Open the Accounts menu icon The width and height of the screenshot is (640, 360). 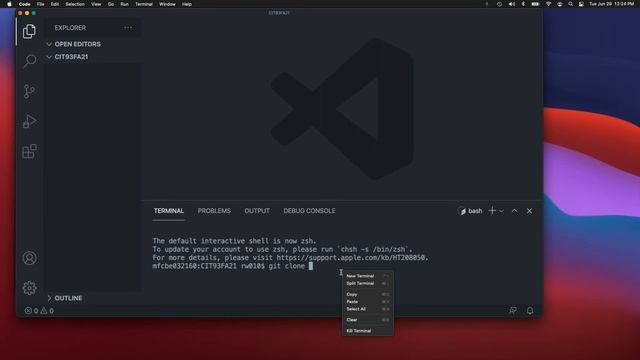[29, 258]
